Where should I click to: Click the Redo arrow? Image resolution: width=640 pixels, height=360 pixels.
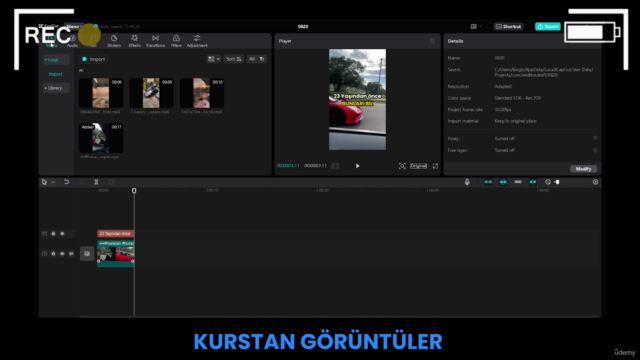(81, 182)
